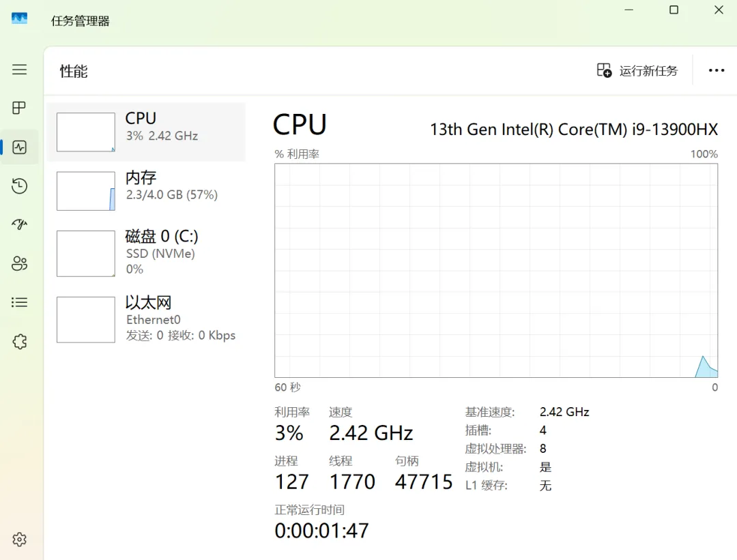Click the uptime value 0:00:01:47
737x560 pixels.
(321, 531)
